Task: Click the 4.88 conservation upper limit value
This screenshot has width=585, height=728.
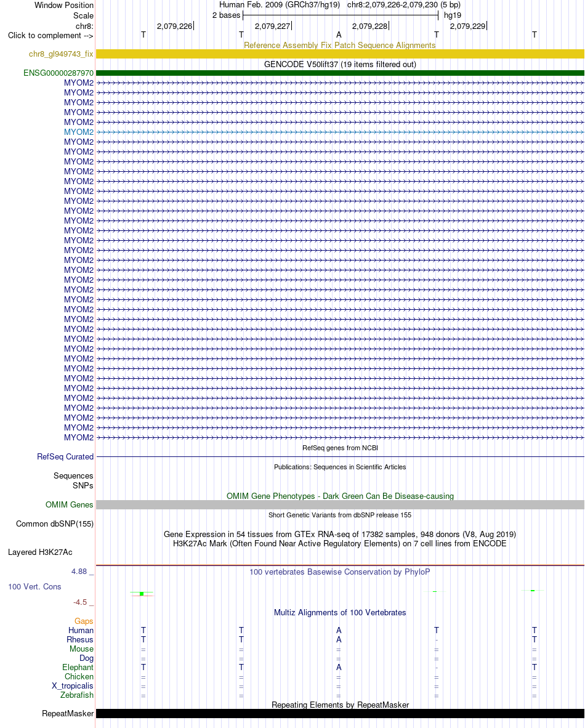Action: pyautogui.click(x=79, y=572)
